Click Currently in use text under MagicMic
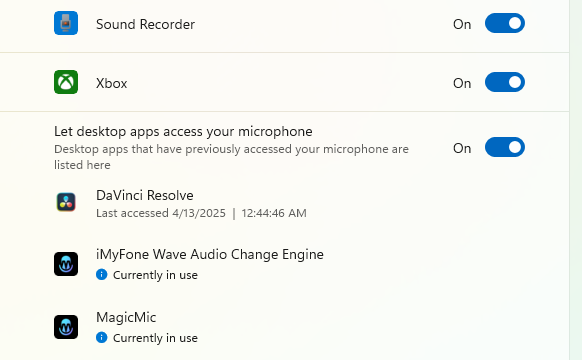The height and width of the screenshot is (360, 582). tap(155, 338)
